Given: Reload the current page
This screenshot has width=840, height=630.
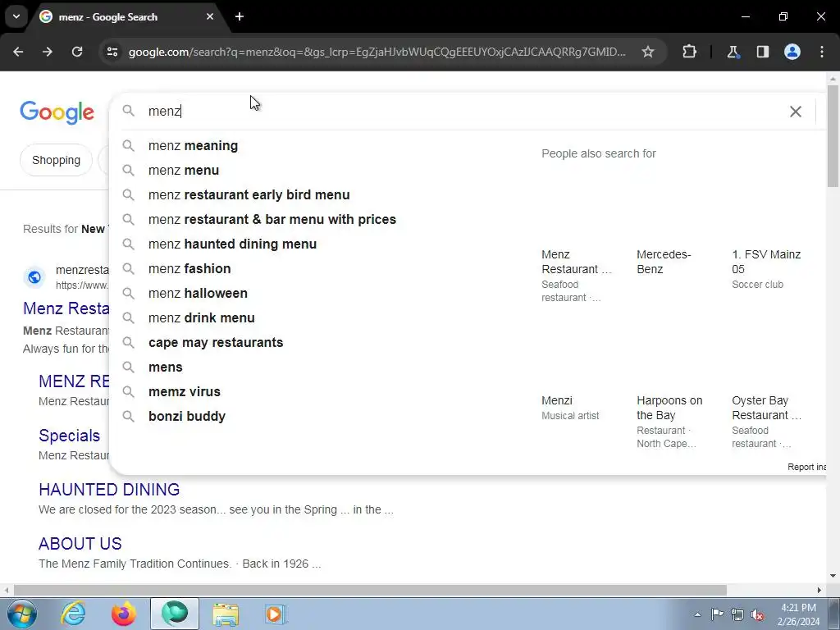Looking at the screenshot, I should tap(77, 52).
